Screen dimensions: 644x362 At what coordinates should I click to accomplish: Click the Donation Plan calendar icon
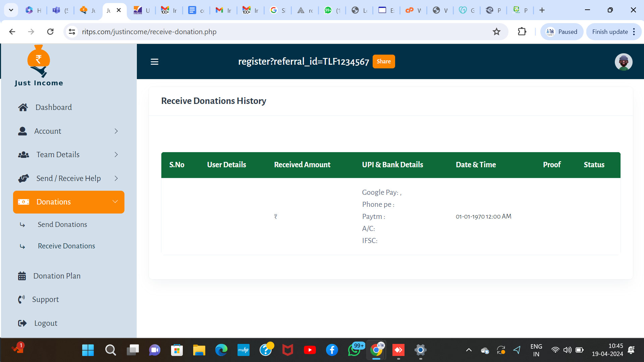(x=22, y=276)
